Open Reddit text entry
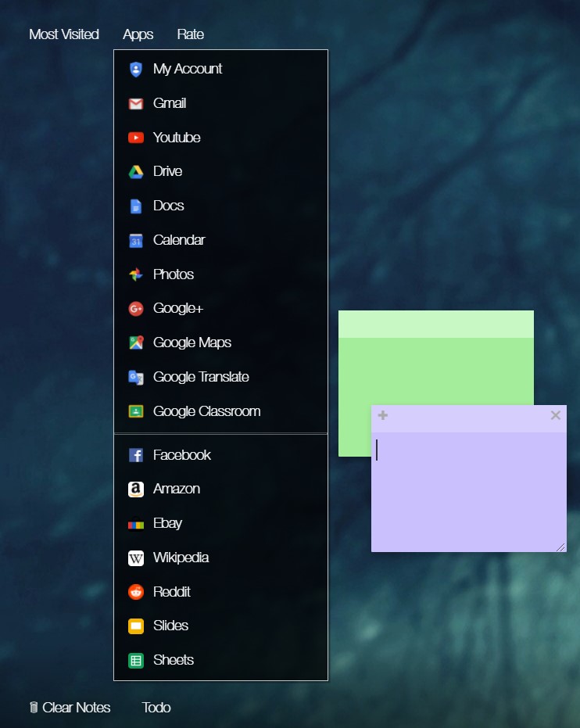Image resolution: width=580 pixels, height=728 pixels. click(x=172, y=592)
